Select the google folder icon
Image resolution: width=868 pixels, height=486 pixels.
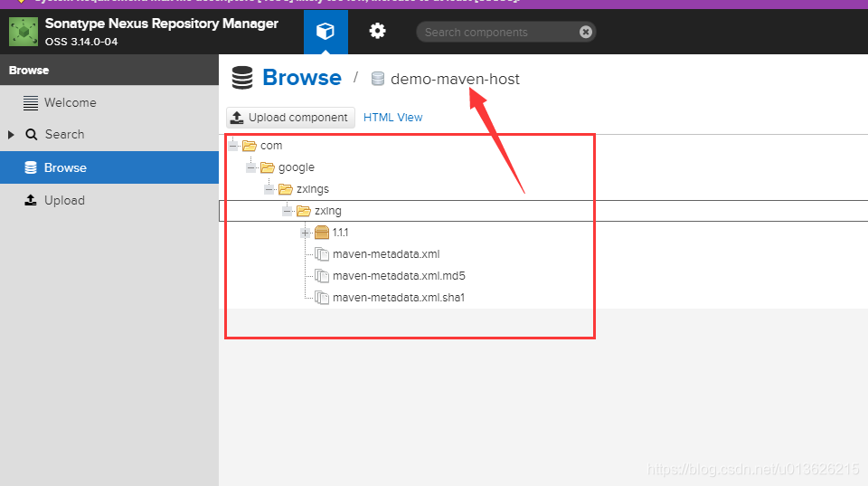[x=268, y=167]
